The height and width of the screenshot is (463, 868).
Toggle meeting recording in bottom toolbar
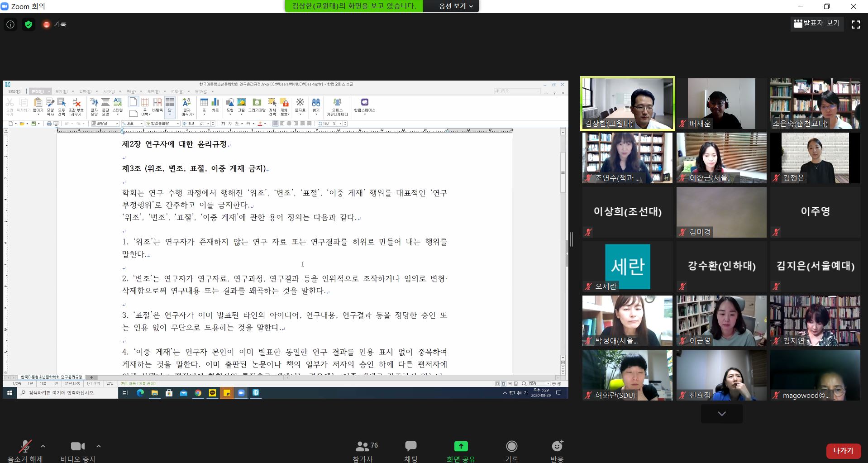[x=511, y=451]
